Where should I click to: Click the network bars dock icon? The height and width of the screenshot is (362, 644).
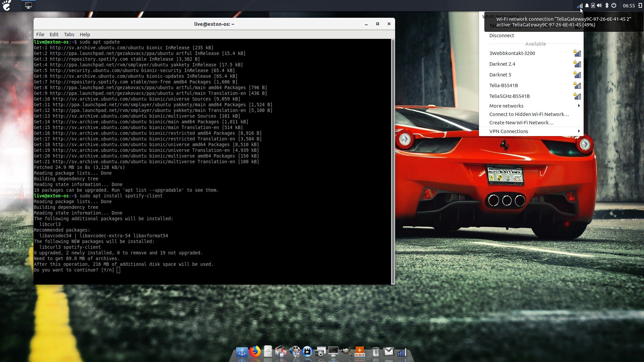(x=402, y=352)
